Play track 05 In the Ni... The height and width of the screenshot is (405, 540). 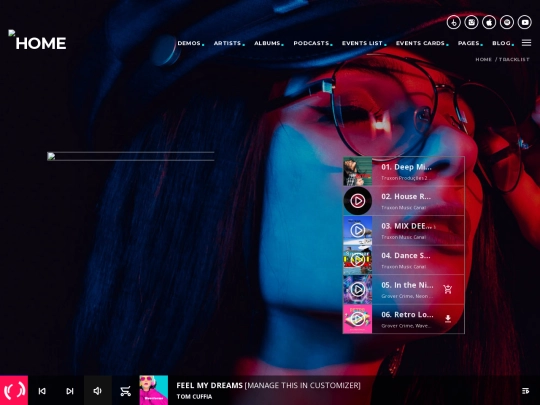pyautogui.click(x=358, y=290)
